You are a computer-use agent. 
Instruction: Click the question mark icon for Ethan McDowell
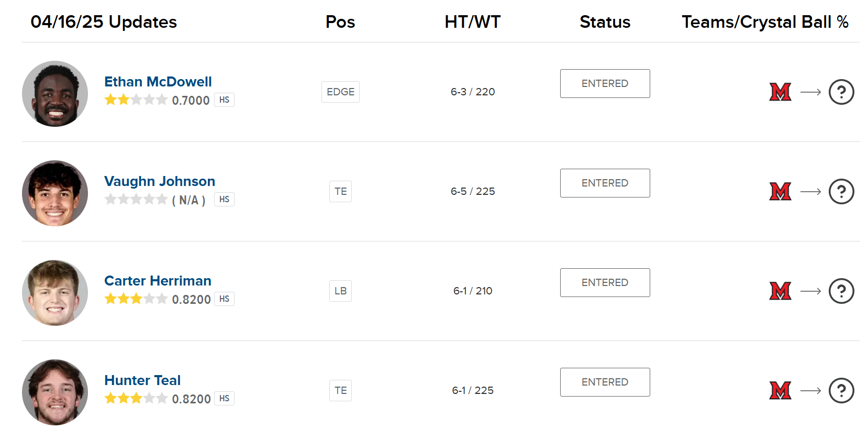[x=841, y=92]
